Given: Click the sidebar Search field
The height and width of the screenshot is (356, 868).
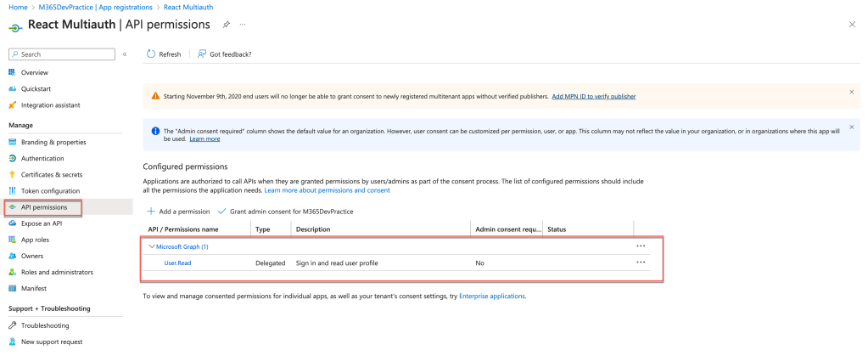Looking at the screenshot, I should point(66,54).
